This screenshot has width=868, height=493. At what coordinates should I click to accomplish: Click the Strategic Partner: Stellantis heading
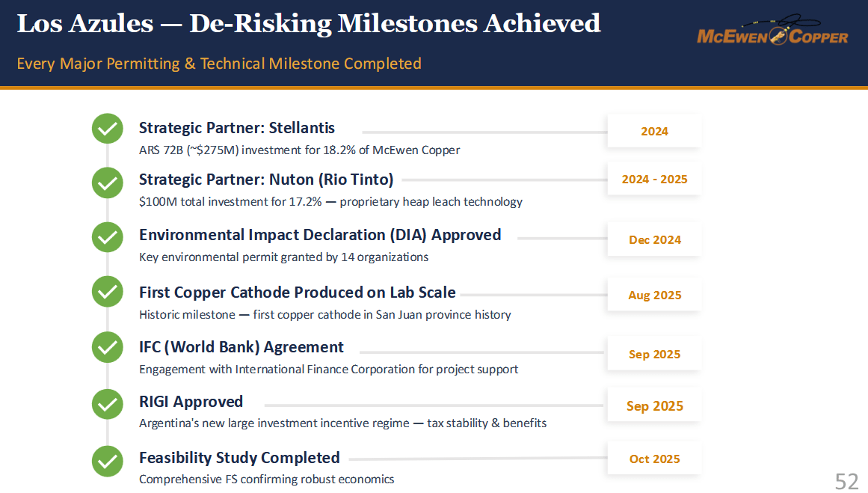click(237, 128)
